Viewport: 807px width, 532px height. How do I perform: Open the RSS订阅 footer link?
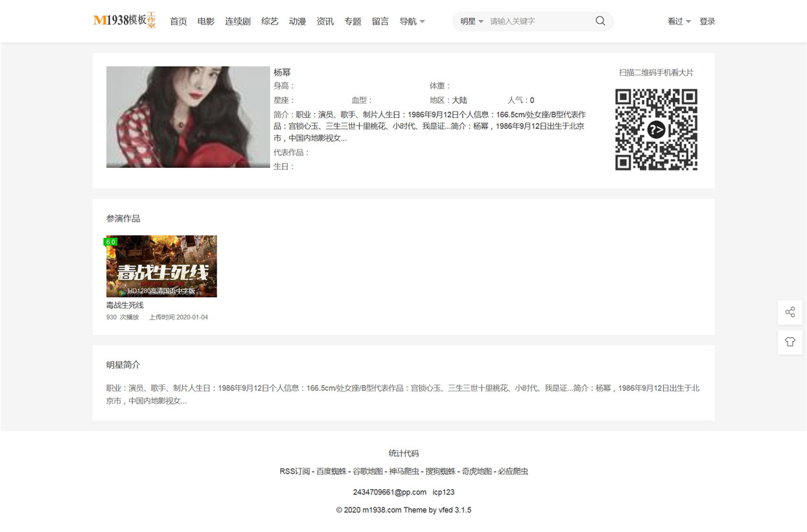tap(295, 472)
